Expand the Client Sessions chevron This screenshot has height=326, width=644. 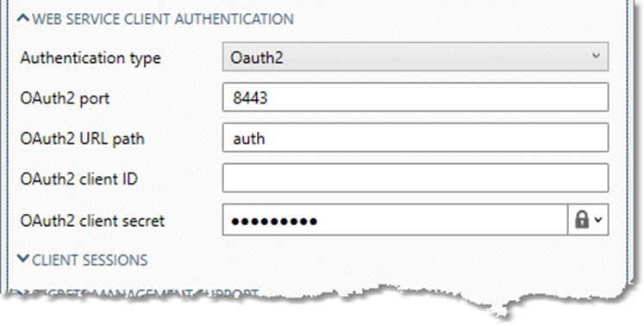(24, 259)
